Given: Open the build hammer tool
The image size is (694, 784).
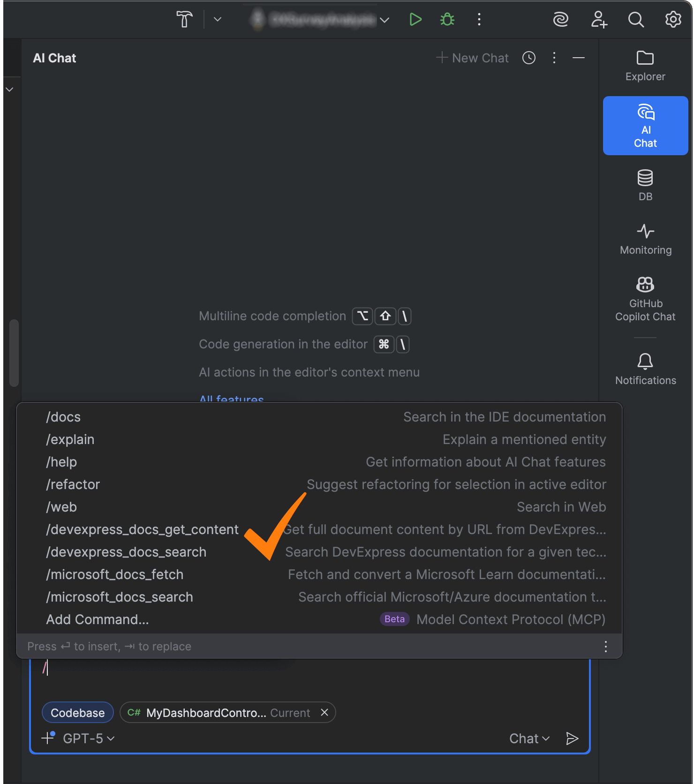Looking at the screenshot, I should [x=184, y=20].
